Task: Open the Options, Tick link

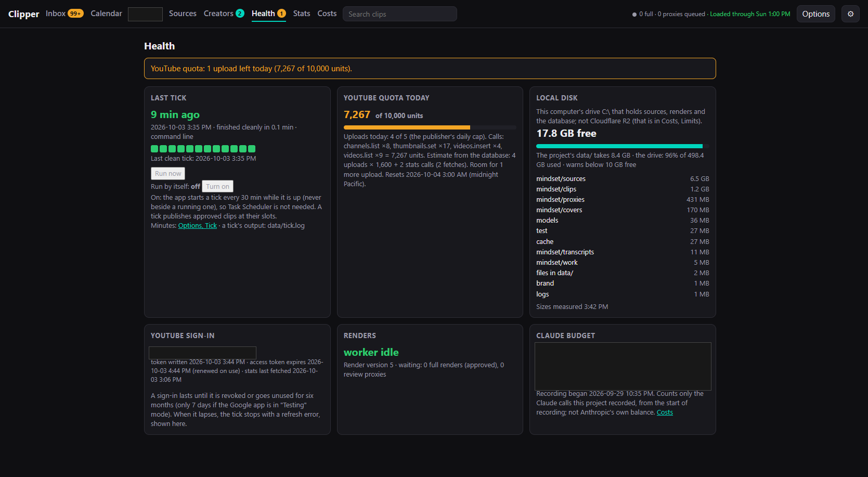Action: coord(197,225)
